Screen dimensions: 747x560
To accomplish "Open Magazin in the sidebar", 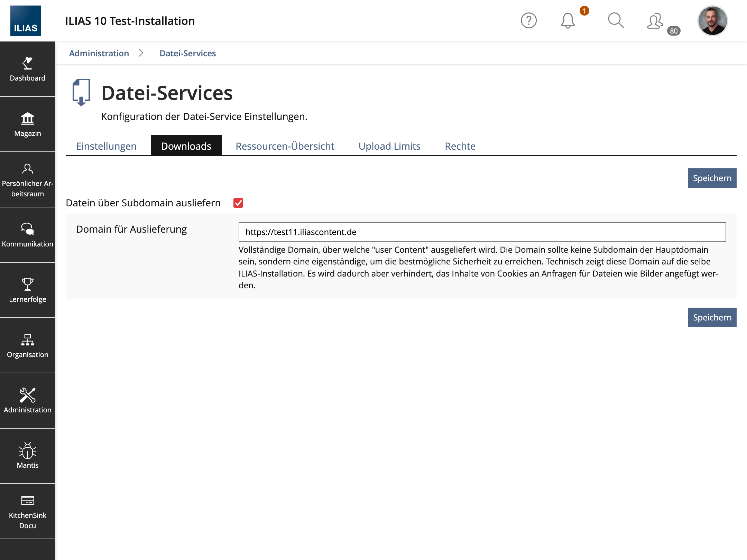I will 28,124.
